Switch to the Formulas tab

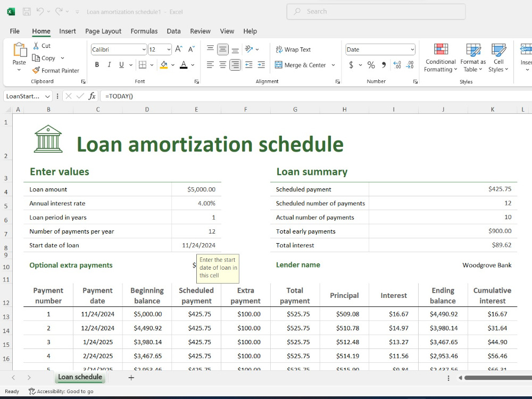click(x=144, y=31)
